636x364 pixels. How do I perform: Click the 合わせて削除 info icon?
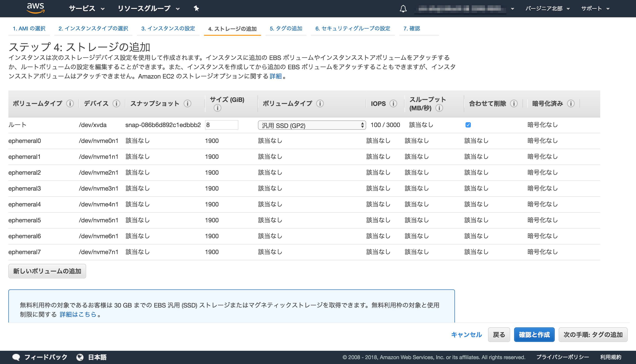click(x=514, y=103)
